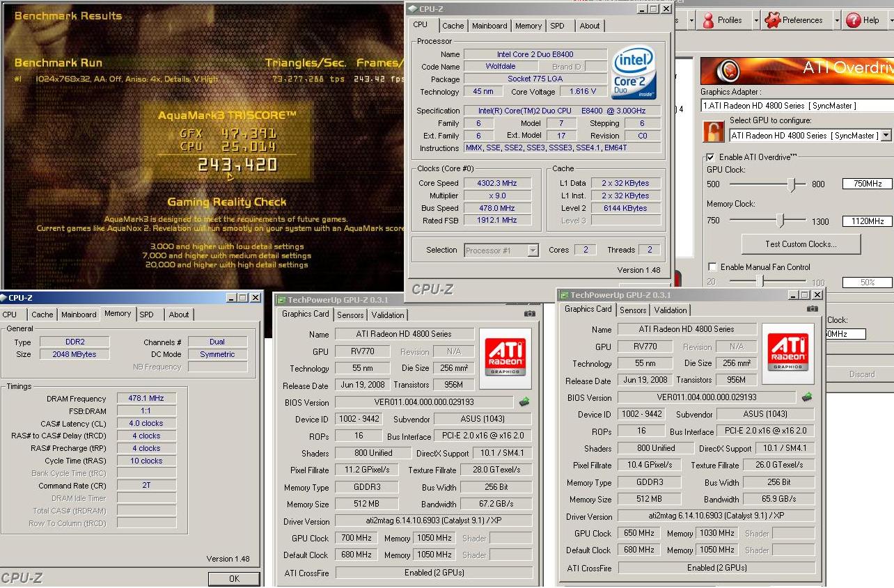Click title bar icon of 700 MHz GPU-Z window
This screenshot has width=894, height=588.
(x=281, y=300)
